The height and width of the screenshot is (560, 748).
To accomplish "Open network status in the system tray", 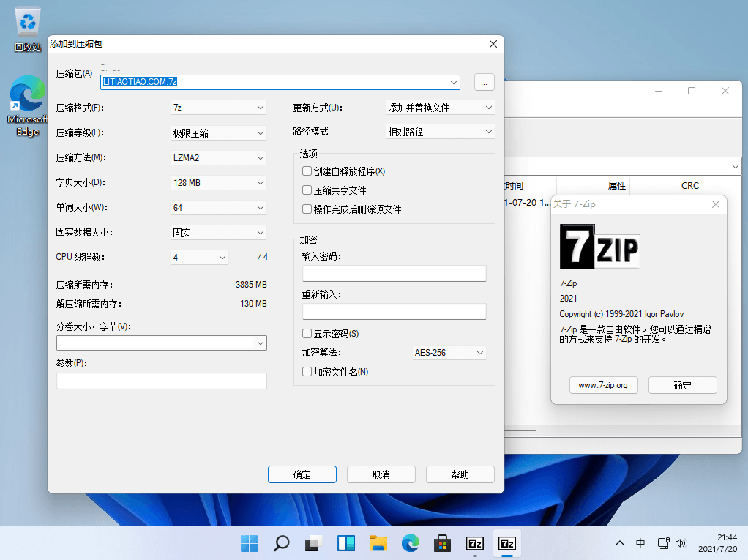I will [663, 543].
